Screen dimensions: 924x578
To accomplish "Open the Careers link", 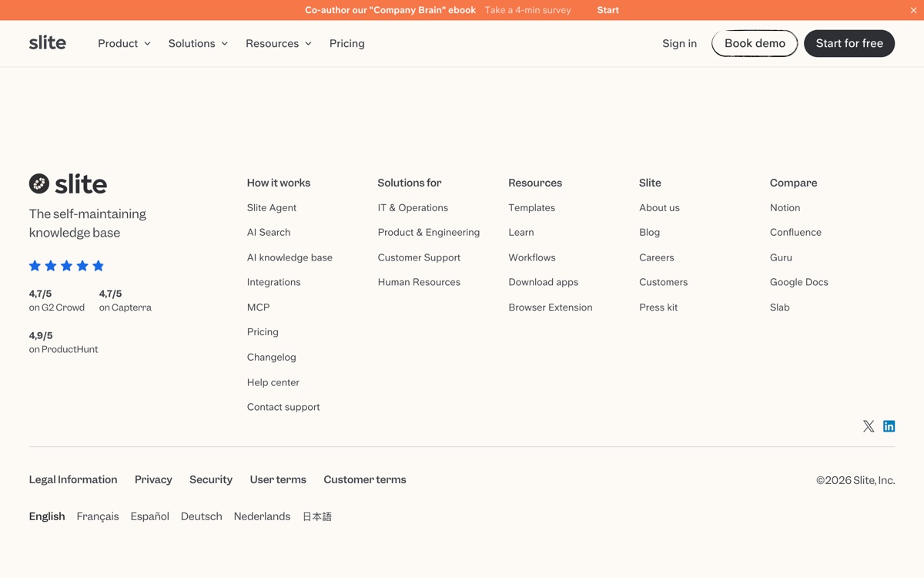I will pyautogui.click(x=657, y=257).
